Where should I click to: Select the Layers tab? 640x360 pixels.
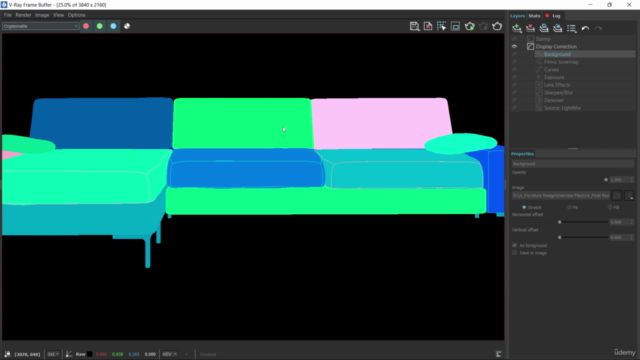[517, 16]
